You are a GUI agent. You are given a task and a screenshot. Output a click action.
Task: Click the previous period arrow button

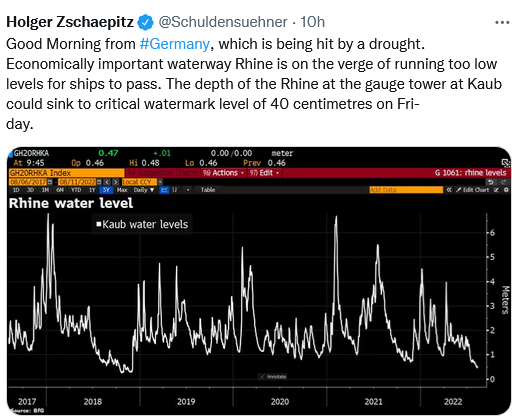pyautogui.click(x=107, y=182)
